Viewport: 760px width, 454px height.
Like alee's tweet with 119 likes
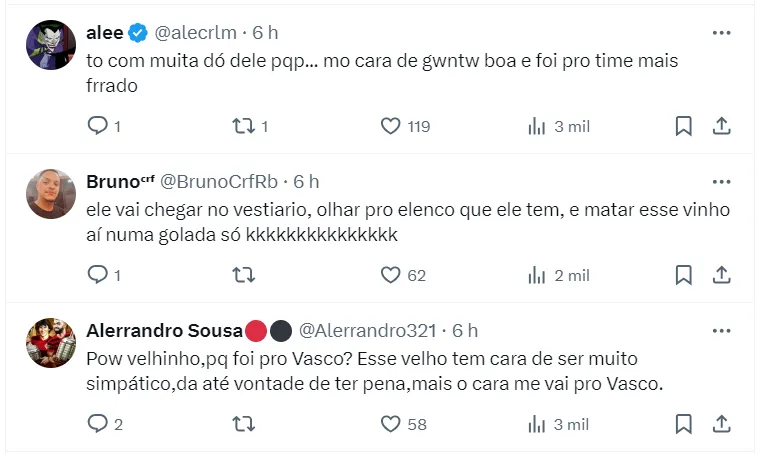click(x=391, y=126)
